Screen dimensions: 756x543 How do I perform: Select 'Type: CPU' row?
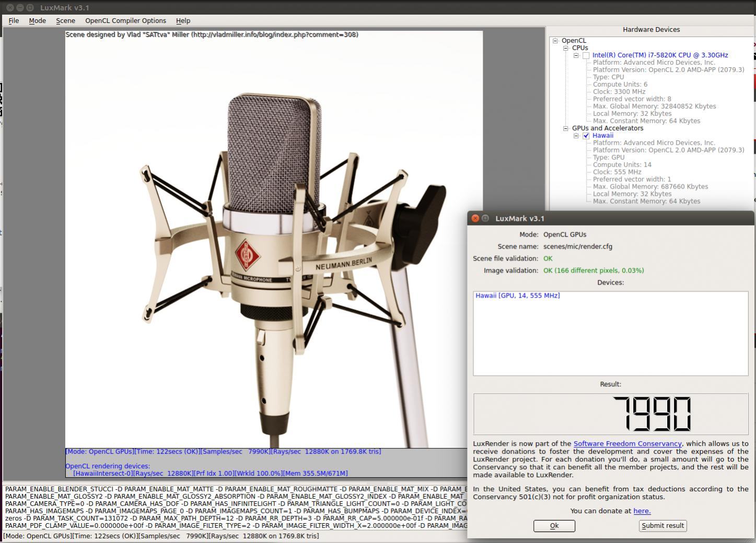[x=608, y=77]
